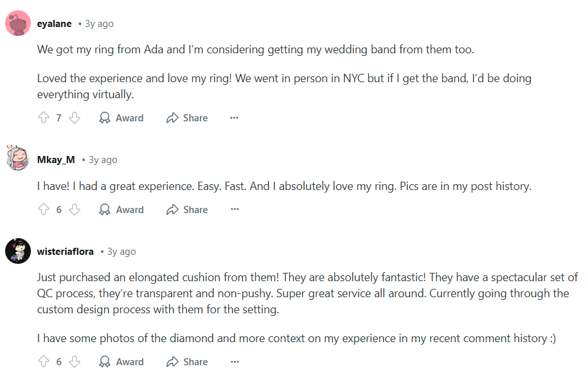Share Mkay_M's comment

click(187, 210)
